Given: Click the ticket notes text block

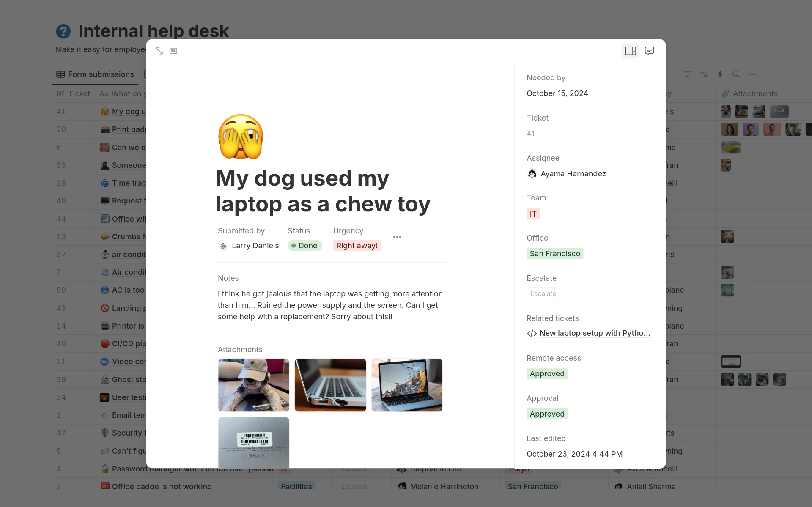Looking at the screenshot, I should [x=330, y=305].
